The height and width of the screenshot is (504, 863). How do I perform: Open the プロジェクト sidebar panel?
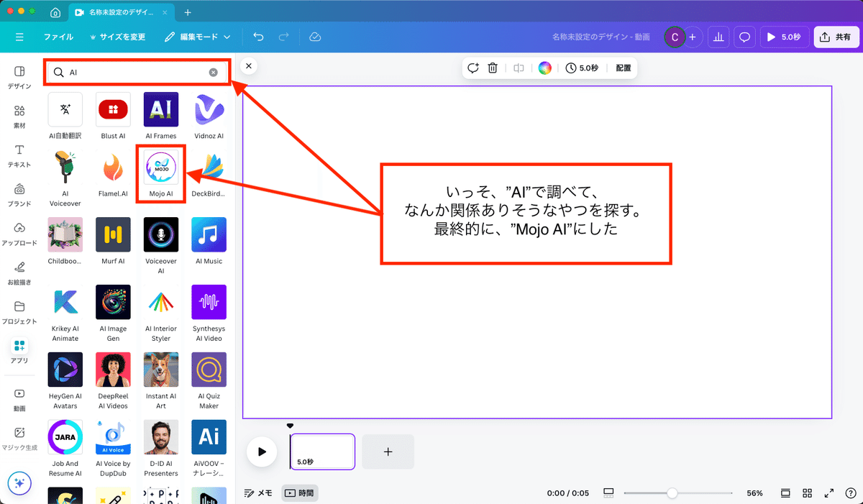pos(19,312)
